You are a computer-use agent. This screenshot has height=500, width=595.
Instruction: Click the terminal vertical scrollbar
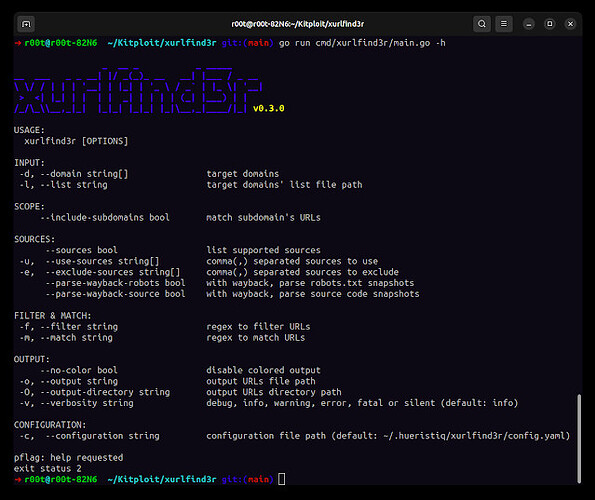point(579,438)
